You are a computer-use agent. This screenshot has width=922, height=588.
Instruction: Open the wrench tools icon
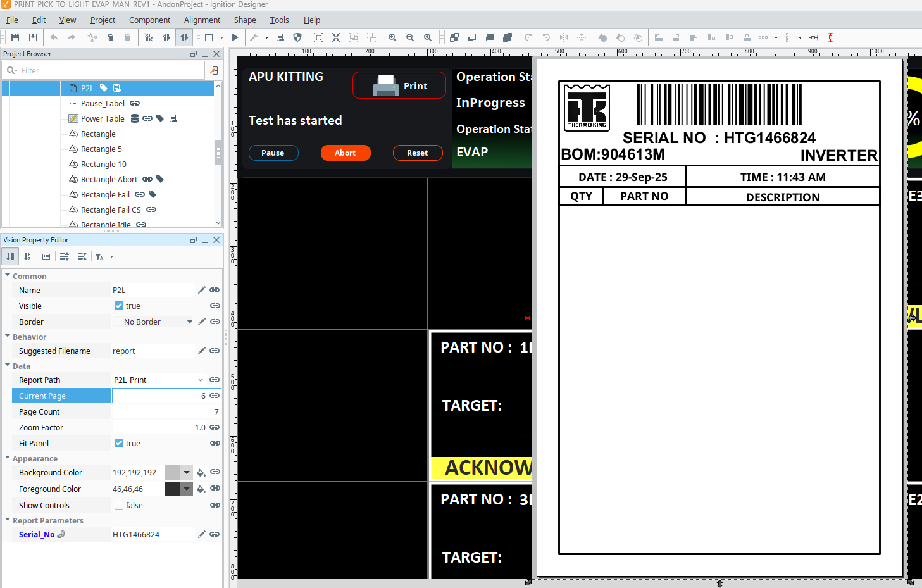254,37
